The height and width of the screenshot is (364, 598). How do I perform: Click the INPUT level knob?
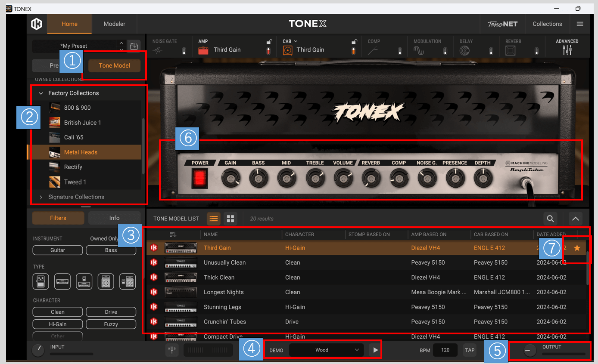[38, 350]
